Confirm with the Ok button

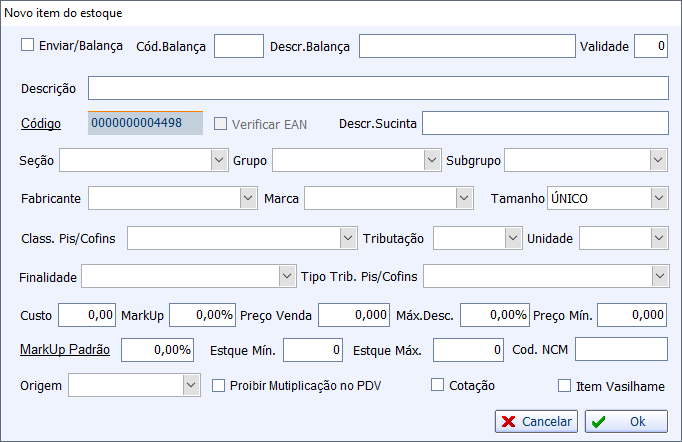[x=626, y=421]
